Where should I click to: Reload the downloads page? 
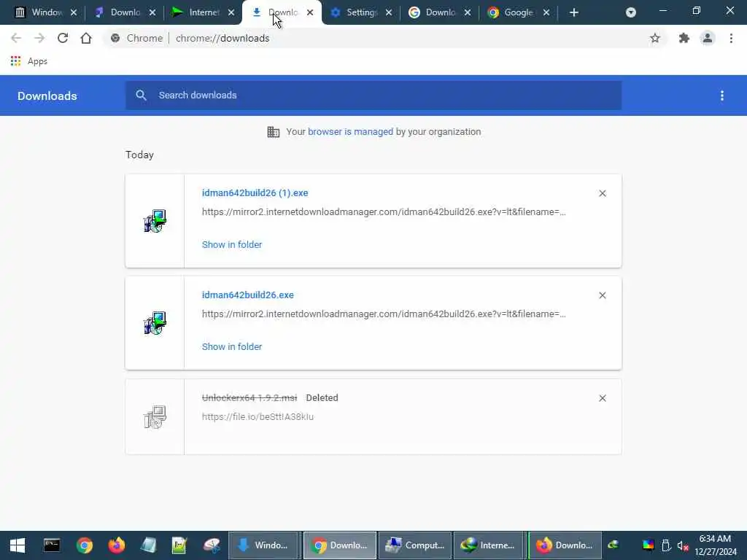[x=63, y=38]
